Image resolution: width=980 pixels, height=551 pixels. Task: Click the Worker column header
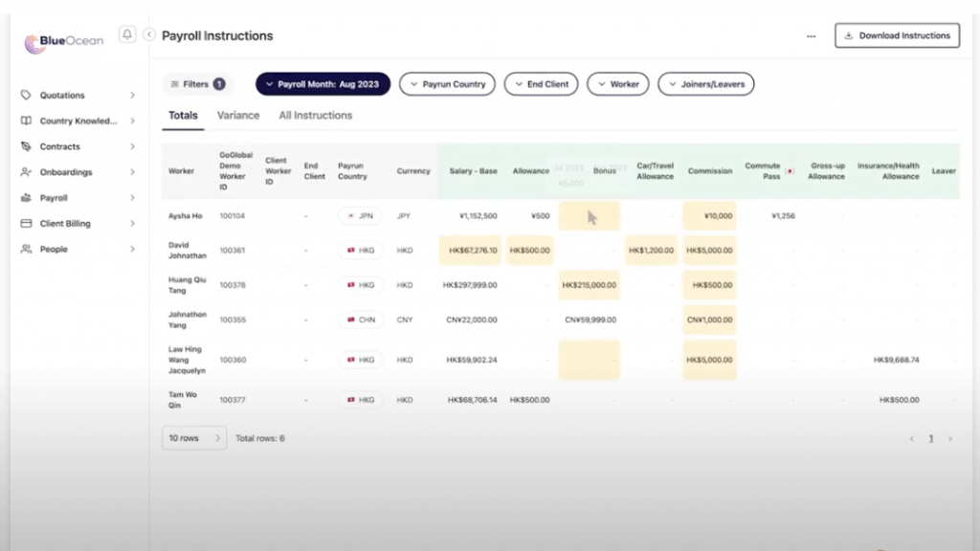click(181, 171)
